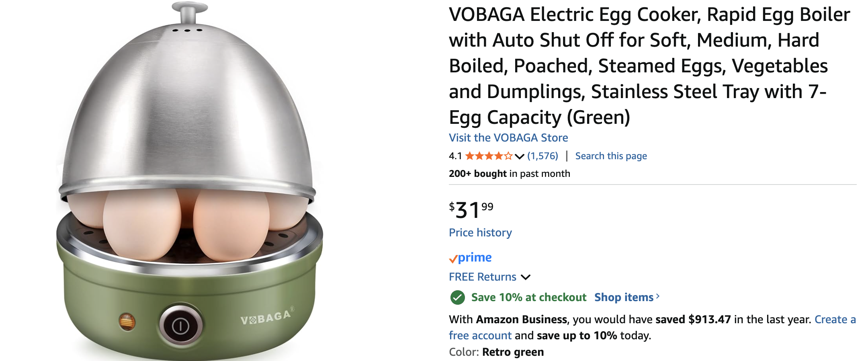Image resolution: width=868 pixels, height=361 pixels.
Task: Open the FREE Returns details
Action: coord(482,277)
